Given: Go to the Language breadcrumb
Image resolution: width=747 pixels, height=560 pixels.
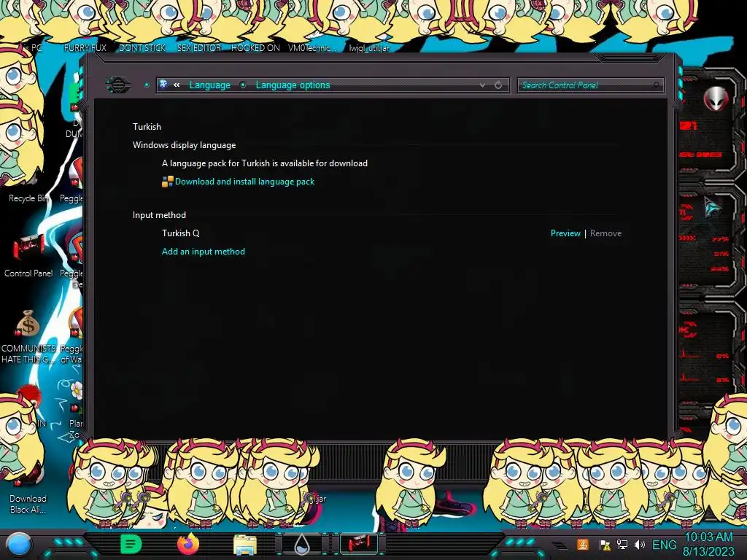Looking at the screenshot, I should click(x=209, y=85).
